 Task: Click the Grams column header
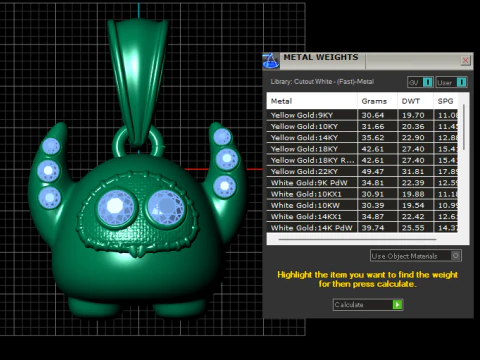(x=377, y=101)
